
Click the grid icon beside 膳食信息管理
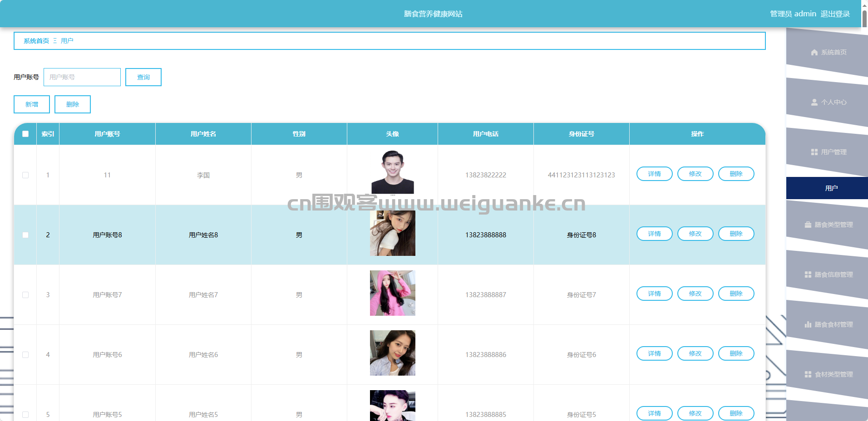point(808,275)
